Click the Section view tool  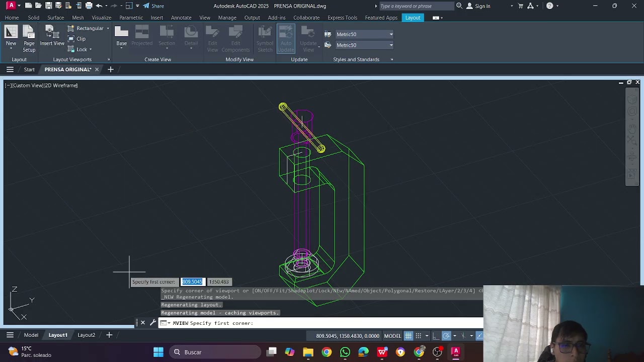pyautogui.click(x=167, y=38)
